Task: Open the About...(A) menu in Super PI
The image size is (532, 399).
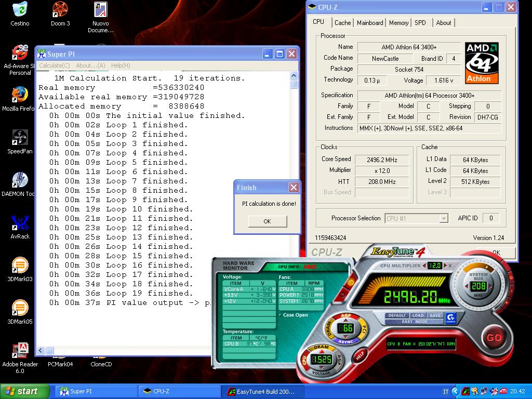Action: click(90, 65)
